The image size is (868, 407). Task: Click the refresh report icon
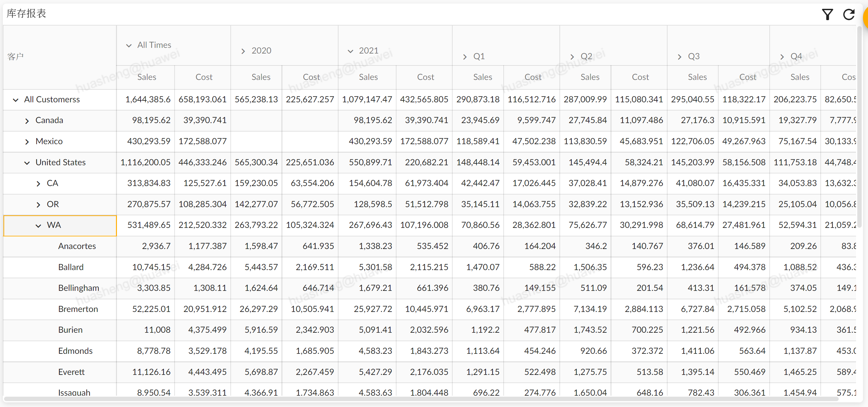tap(848, 14)
